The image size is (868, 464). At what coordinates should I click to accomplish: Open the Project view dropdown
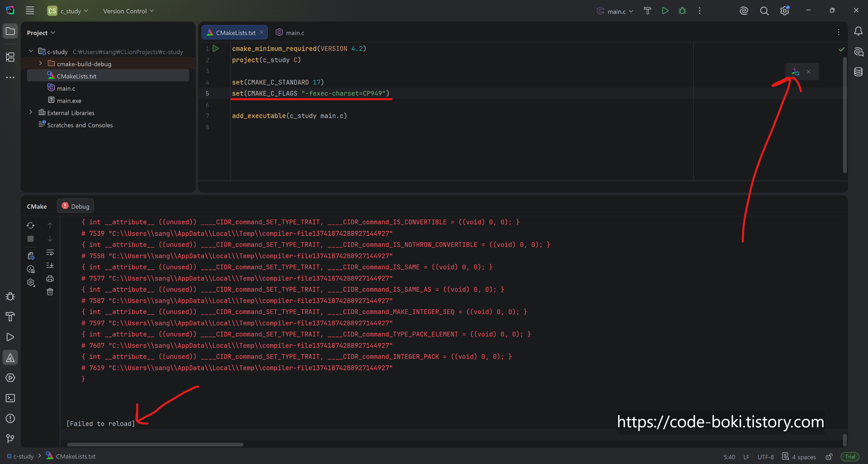41,33
